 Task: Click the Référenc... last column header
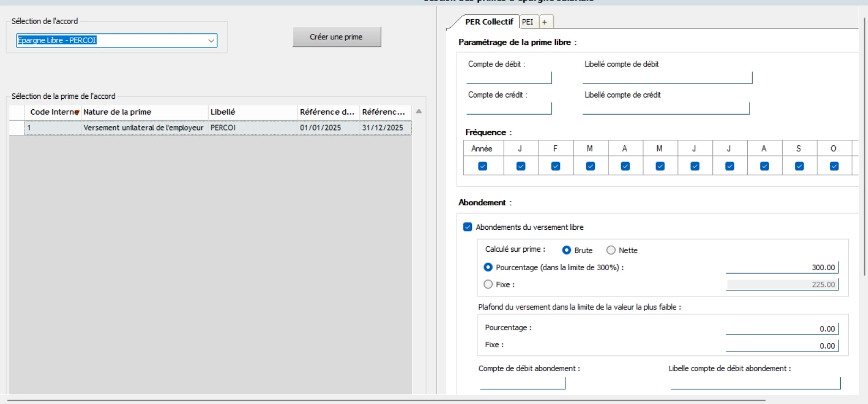click(386, 112)
